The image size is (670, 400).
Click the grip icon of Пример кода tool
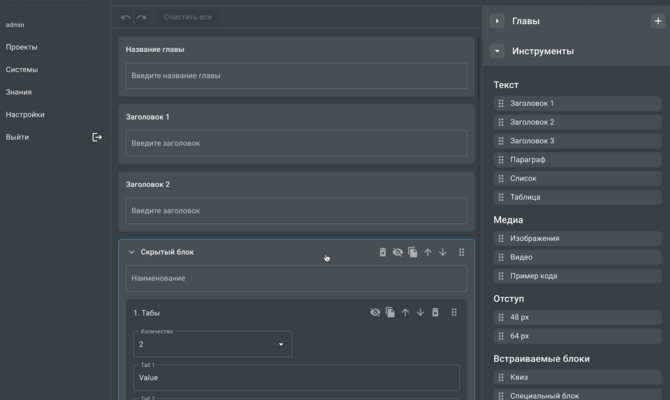click(x=501, y=276)
